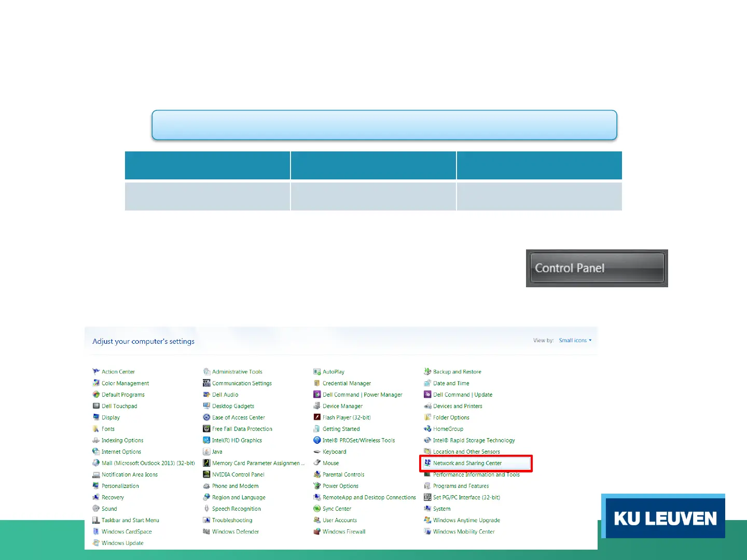Open Dell Command | Power Manager link

(x=363, y=395)
